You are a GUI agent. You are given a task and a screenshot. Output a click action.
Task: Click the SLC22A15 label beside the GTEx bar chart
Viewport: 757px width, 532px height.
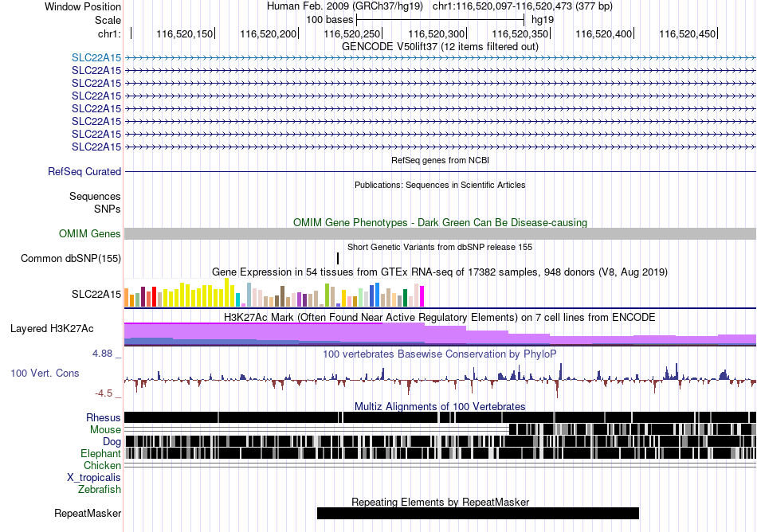(x=96, y=294)
